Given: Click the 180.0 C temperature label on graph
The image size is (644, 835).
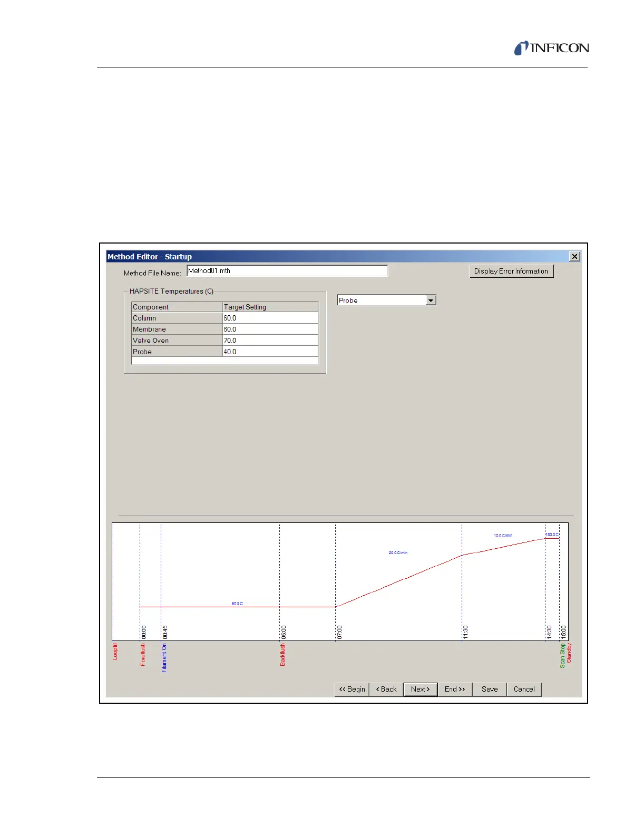Looking at the screenshot, I should click(552, 535).
